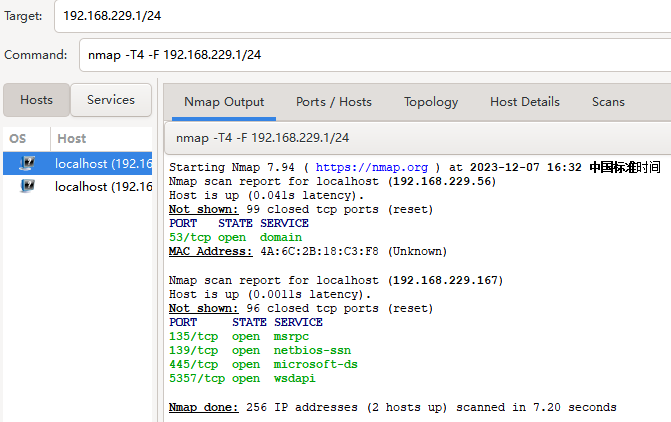This screenshot has width=671, height=422.
Task: Switch to the Topology tab
Action: coord(431,102)
